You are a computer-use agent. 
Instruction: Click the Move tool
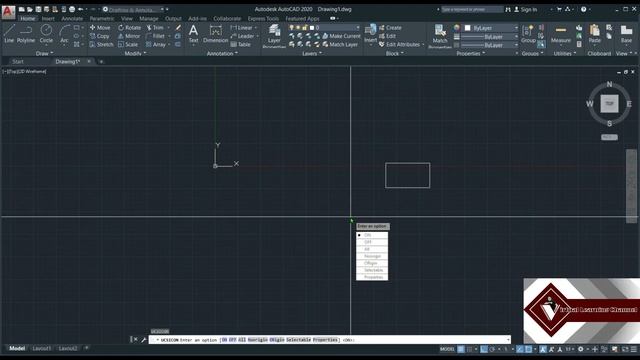(100, 28)
